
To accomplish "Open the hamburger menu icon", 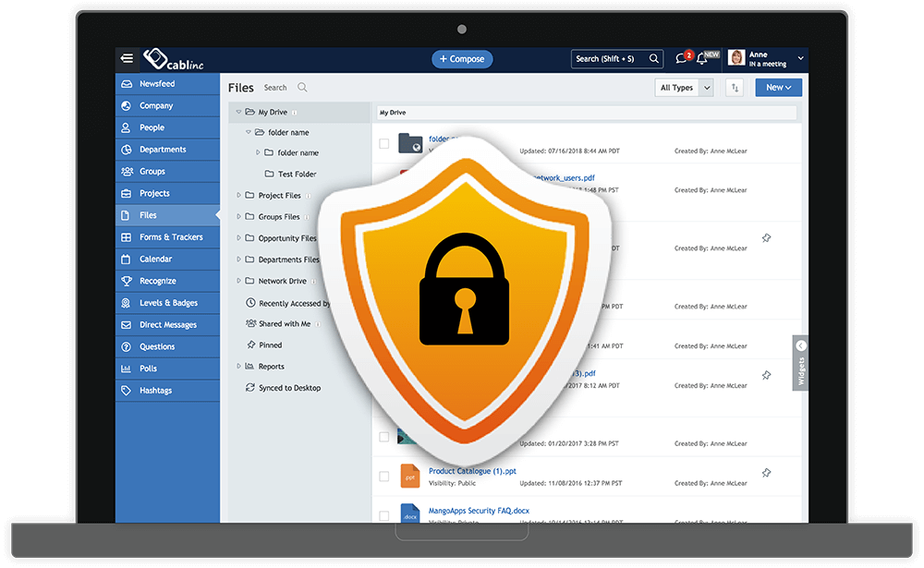I will [126, 58].
